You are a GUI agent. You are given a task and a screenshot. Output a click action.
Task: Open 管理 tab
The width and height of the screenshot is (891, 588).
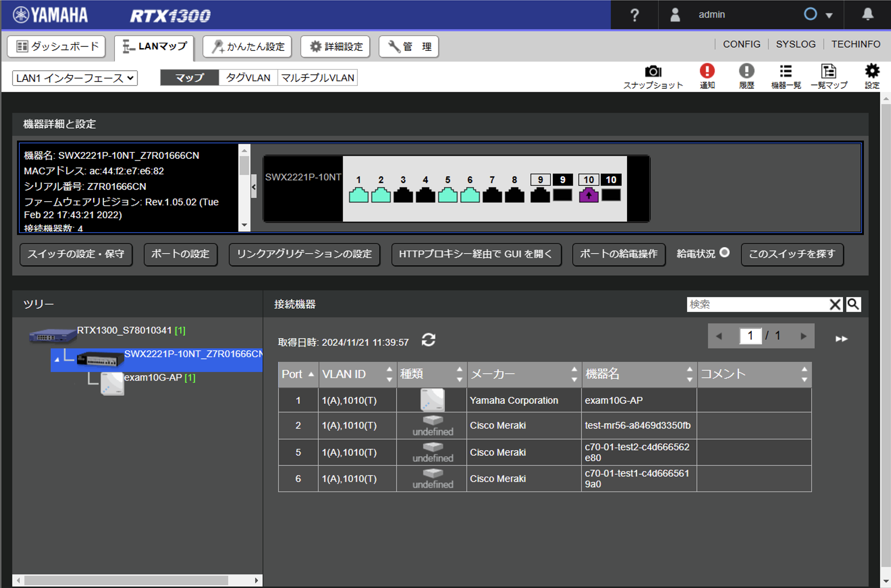[x=409, y=46]
